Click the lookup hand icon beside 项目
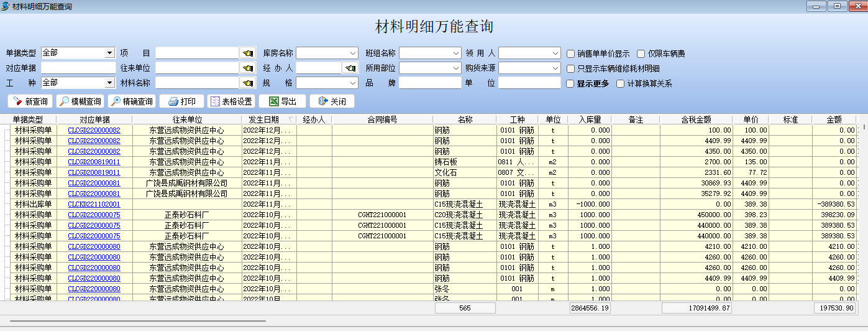 click(x=248, y=54)
